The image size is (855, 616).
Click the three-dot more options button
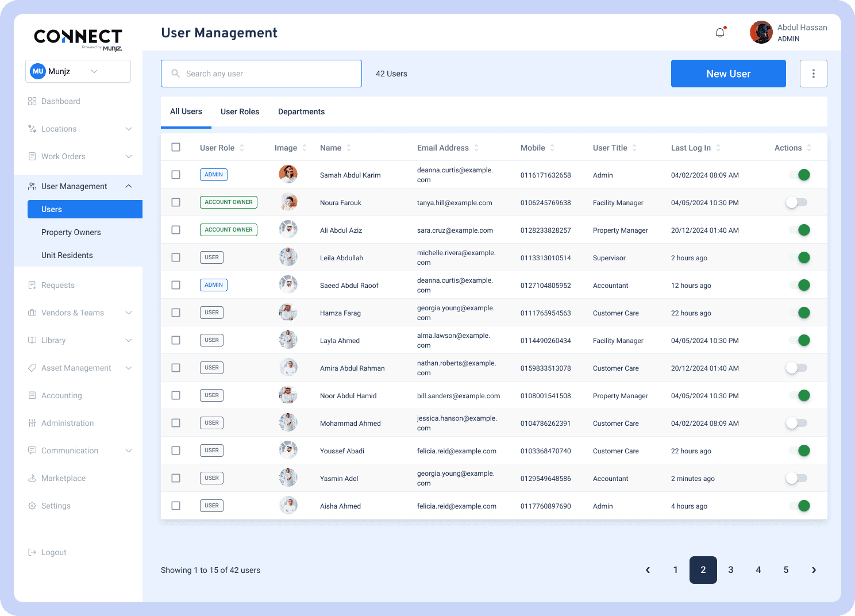[813, 74]
